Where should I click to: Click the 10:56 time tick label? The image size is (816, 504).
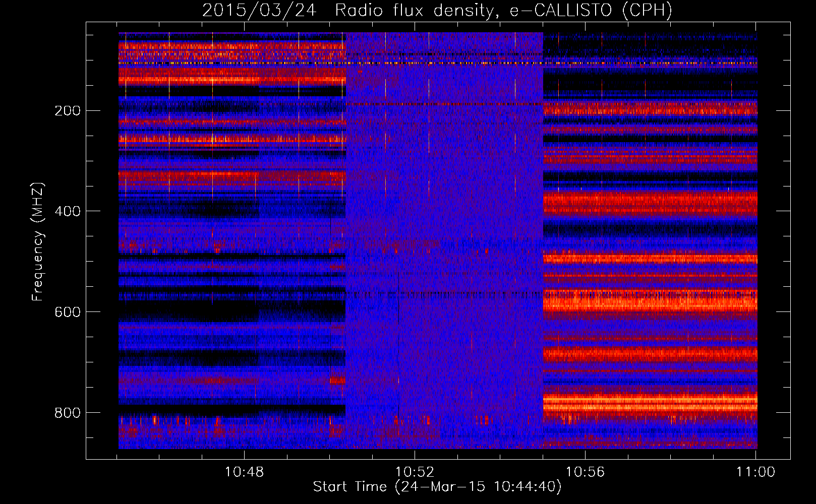pos(585,472)
